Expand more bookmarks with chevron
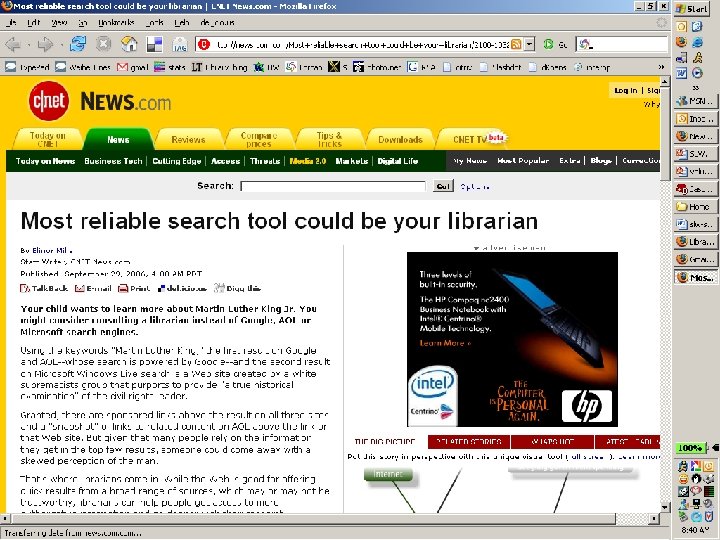This screenshot has height=540, width=720. pos(661,67)
